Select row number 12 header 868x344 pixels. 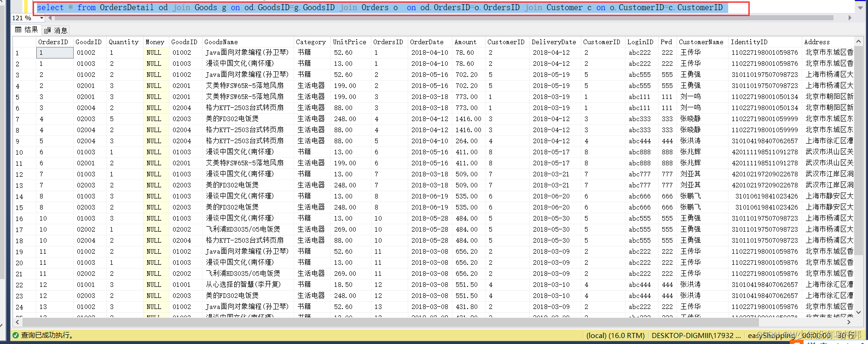(25, 175)
